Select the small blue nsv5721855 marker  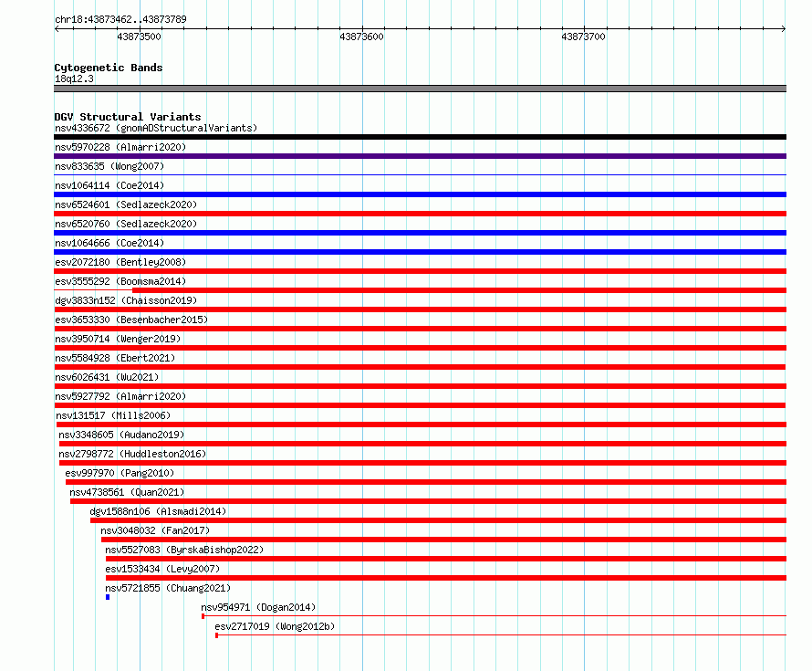click(x=108, y=597)
